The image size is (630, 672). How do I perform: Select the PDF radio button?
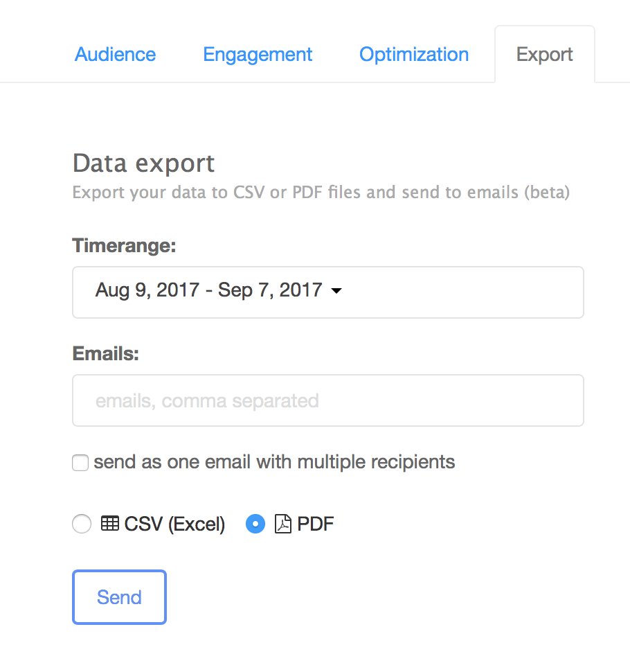click(x=255, y=524)
